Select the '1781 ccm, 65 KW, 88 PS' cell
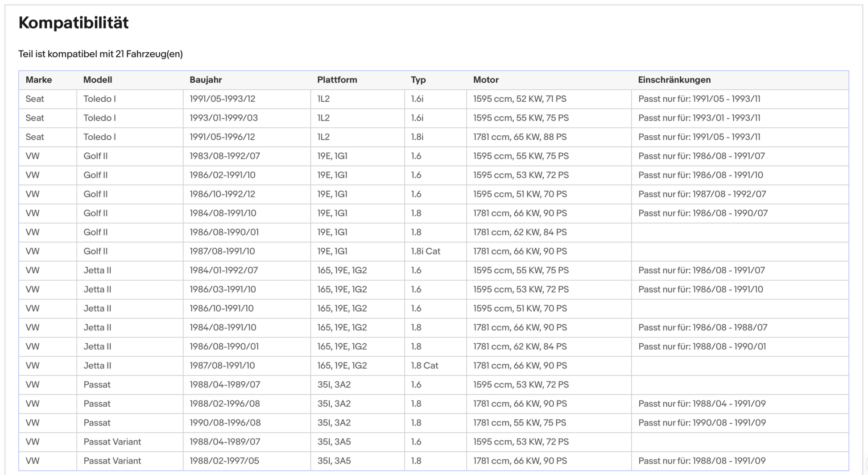 [x=520, y=137]
